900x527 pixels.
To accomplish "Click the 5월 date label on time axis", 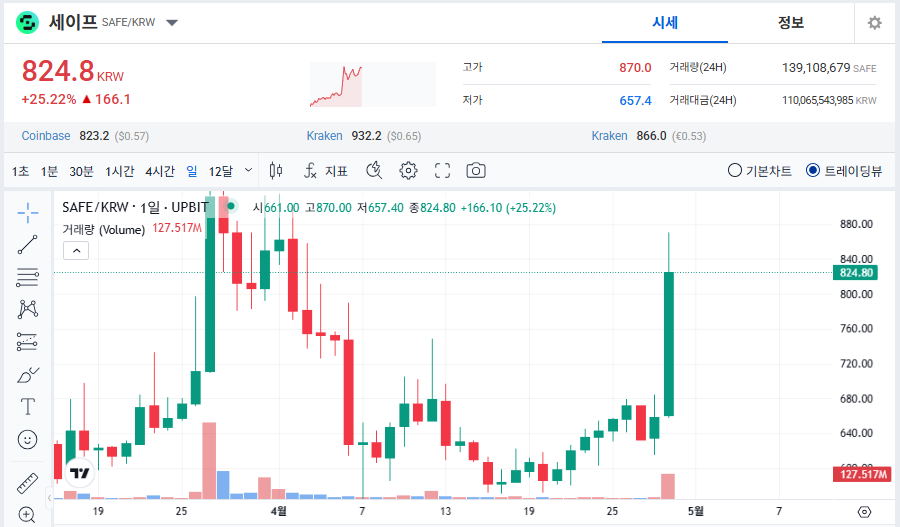I will click(x=696, y=511).
